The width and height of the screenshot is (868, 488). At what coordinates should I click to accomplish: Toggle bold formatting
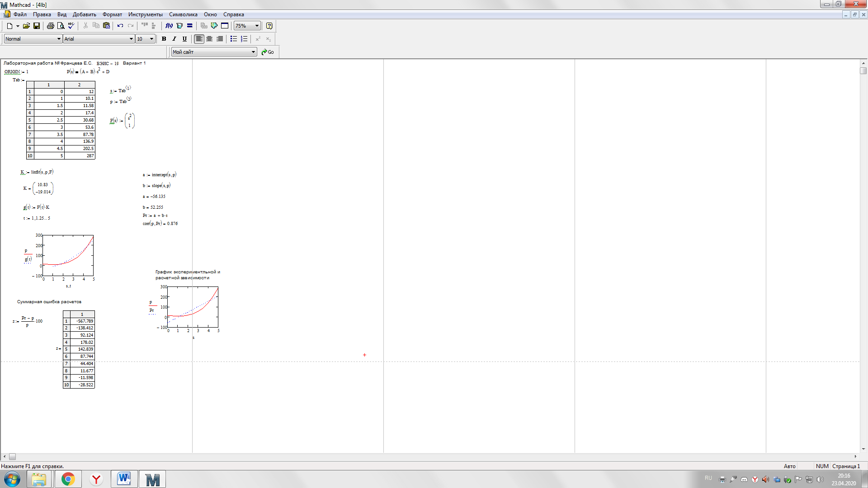[x=164, y=39]
